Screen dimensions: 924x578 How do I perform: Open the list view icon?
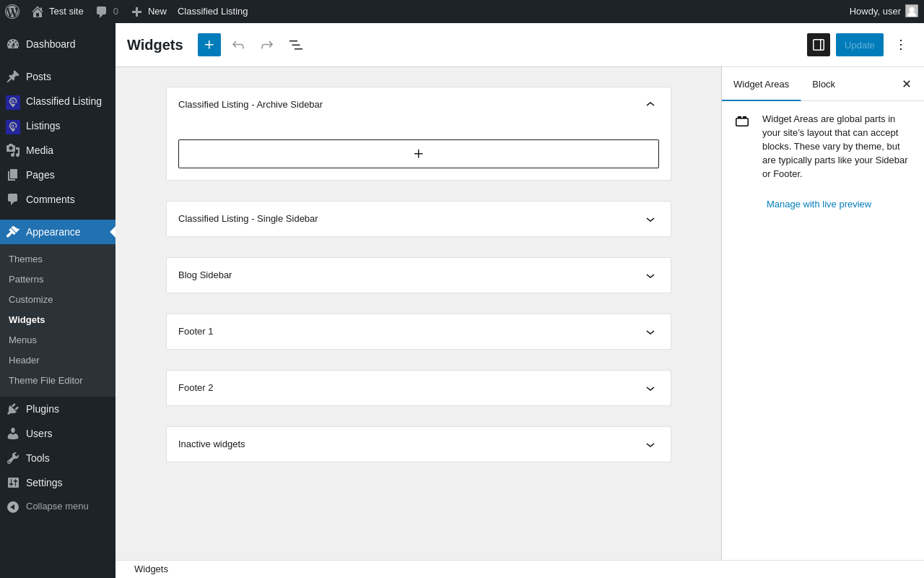tap(296, 45)
